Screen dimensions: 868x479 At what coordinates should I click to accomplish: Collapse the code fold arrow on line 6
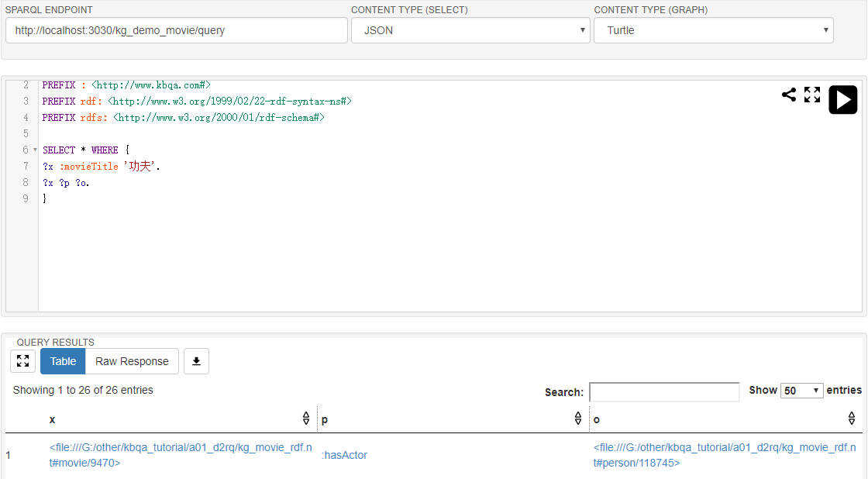pos(34,150)
